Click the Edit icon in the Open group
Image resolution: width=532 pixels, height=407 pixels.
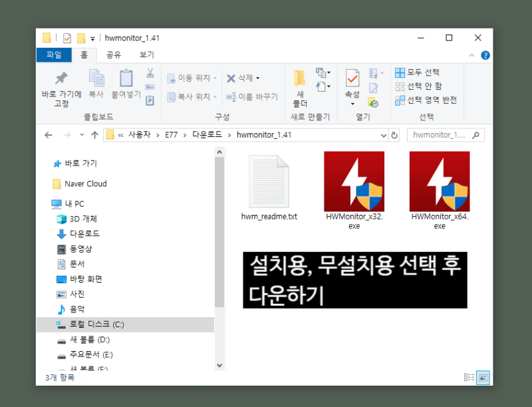tap(373, 88)
